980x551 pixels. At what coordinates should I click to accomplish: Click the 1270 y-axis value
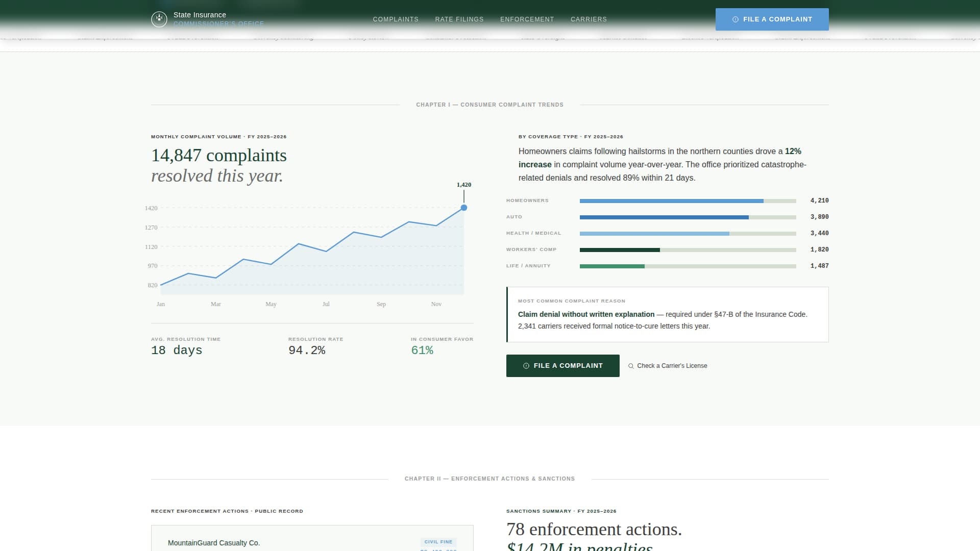tap(151, 228)
